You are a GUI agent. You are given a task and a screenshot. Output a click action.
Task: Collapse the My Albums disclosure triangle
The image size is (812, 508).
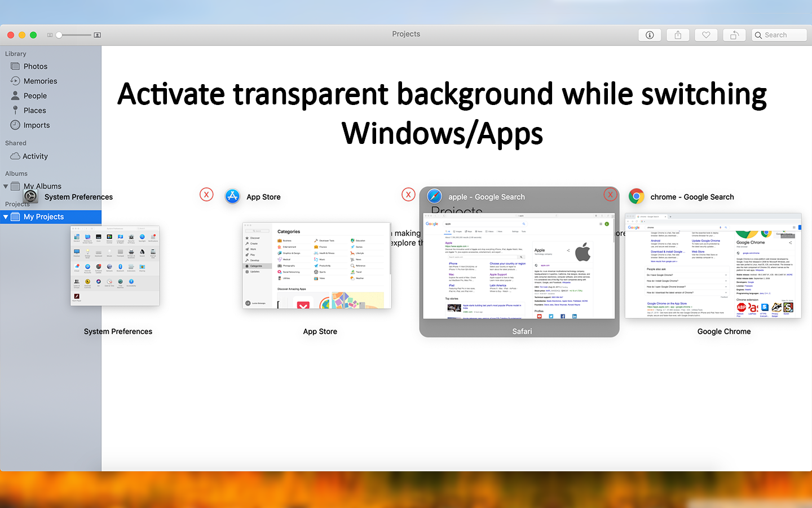tap(5, 186)
